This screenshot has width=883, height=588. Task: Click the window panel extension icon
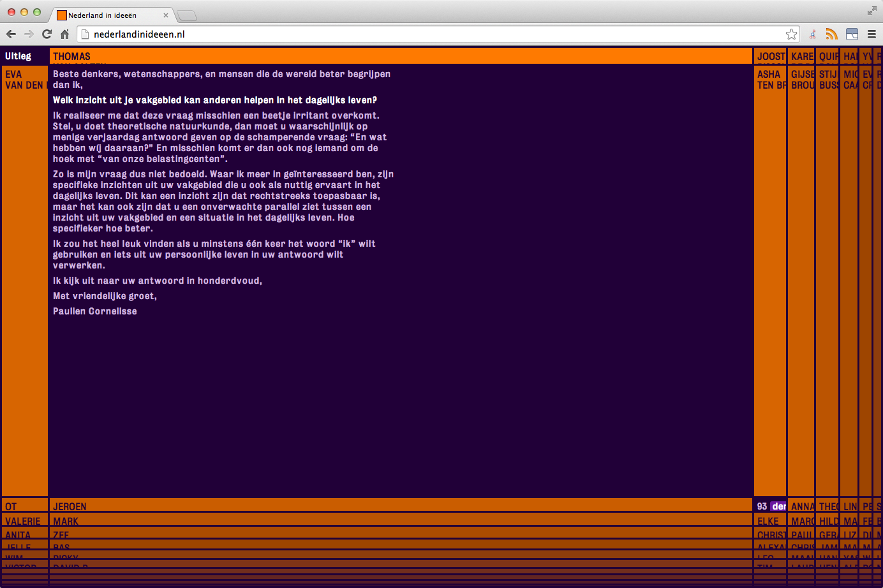coord(852,34)
